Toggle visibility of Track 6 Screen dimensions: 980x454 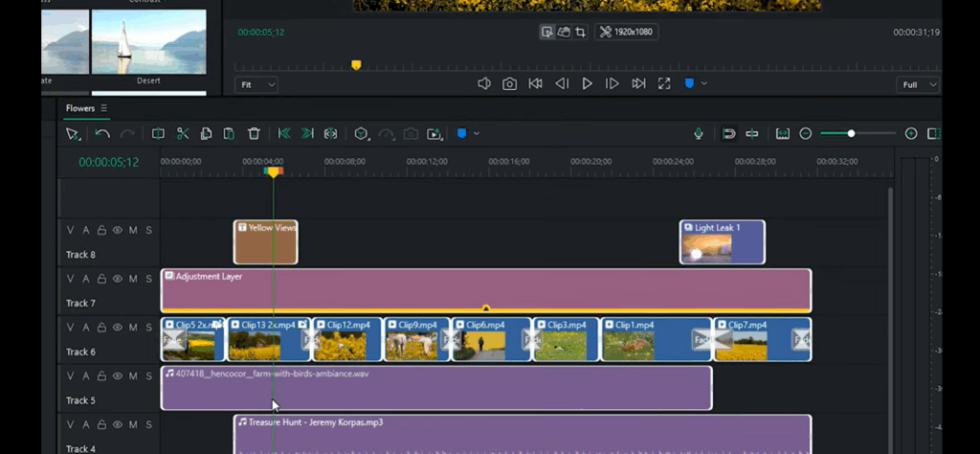(118, 328)
